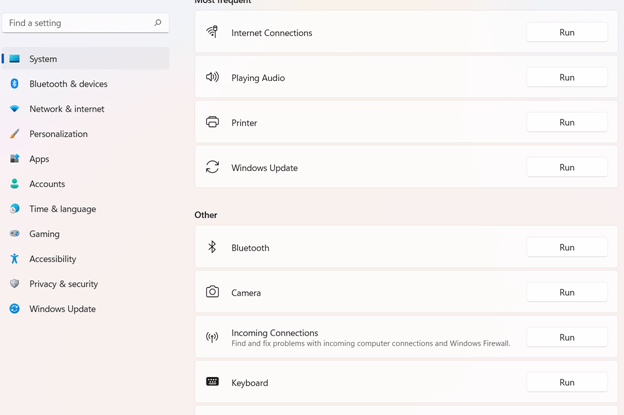Run the Bluetooth troubleshooter
Viewport: 624px width, 415px height.
point(566,248)
